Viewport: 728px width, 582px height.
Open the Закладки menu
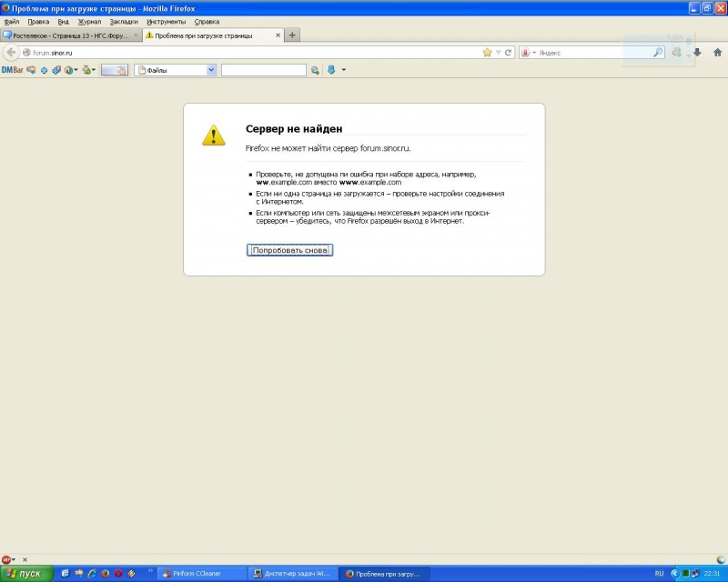pyautogui.click(x=124, y=21)
